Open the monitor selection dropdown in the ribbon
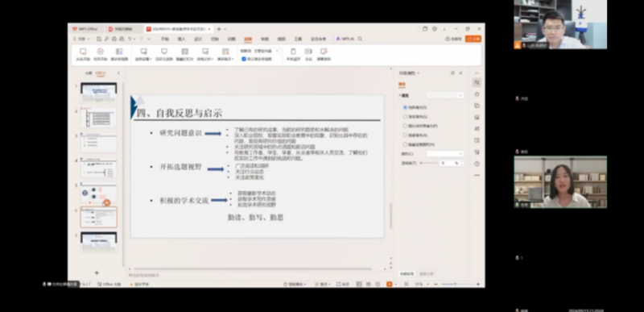Image resolution: width=644 pixels, height=312 pixels. coord(266,51)
